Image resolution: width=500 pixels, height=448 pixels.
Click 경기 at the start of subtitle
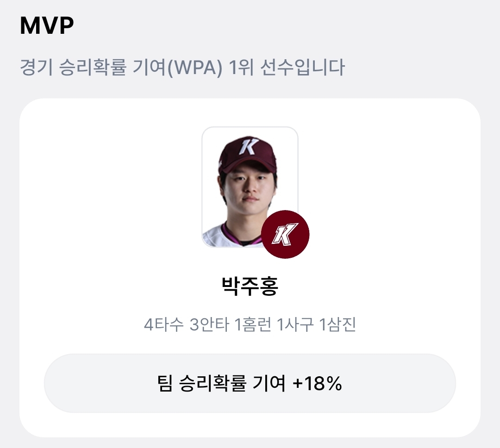(37, 67)
